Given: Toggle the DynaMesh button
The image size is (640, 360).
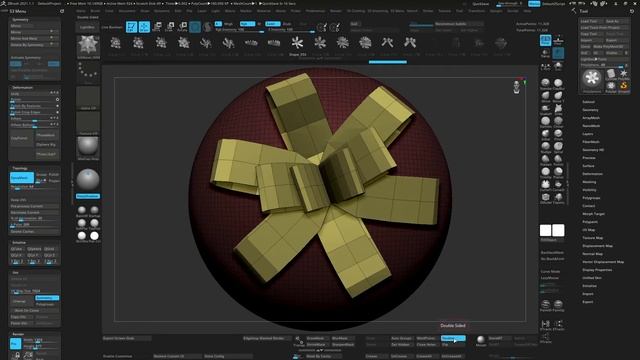Looking at the screenshot, I should coord(22,178).
